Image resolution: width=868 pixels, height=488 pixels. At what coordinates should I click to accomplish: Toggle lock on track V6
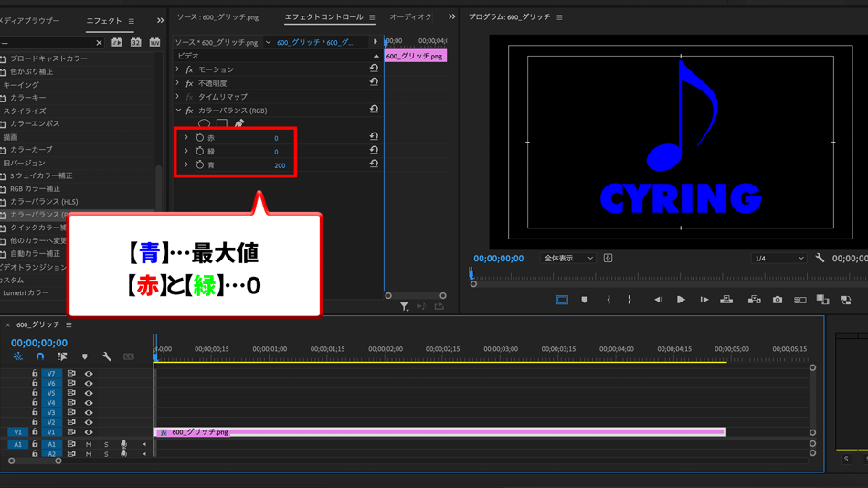coord(35,383)
